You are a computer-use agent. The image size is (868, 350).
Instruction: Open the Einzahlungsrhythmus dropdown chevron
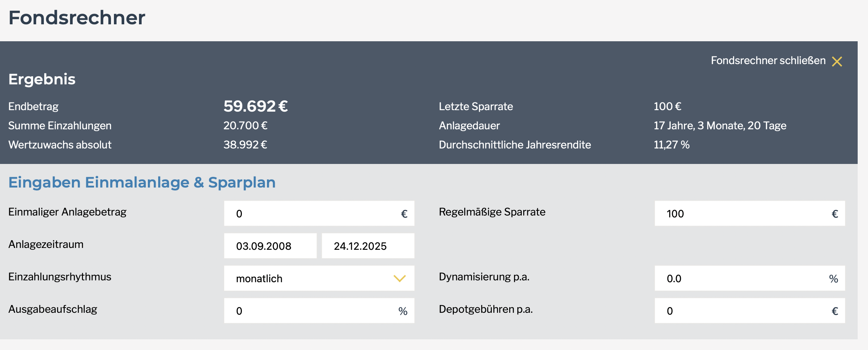coord(399,279)
